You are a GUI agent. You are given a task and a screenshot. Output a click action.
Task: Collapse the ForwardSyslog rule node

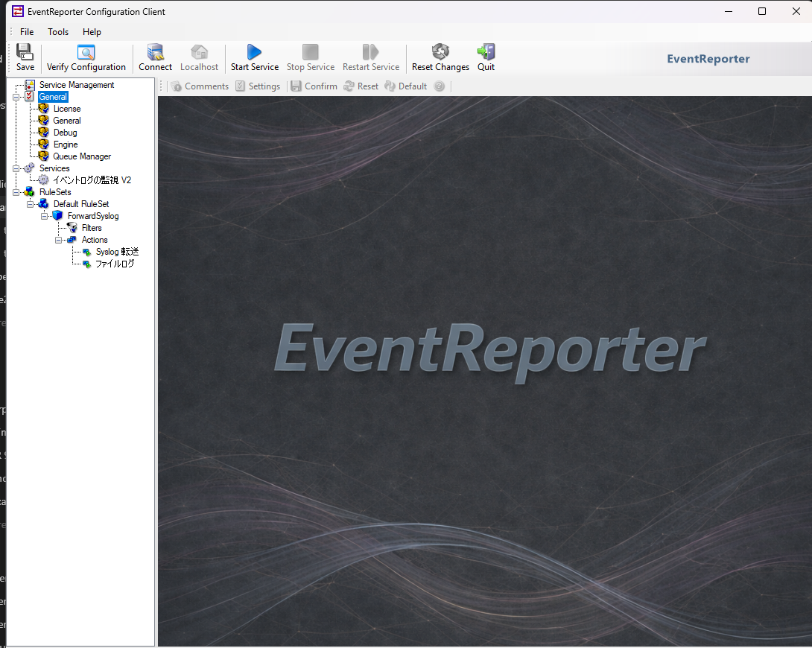44,216
